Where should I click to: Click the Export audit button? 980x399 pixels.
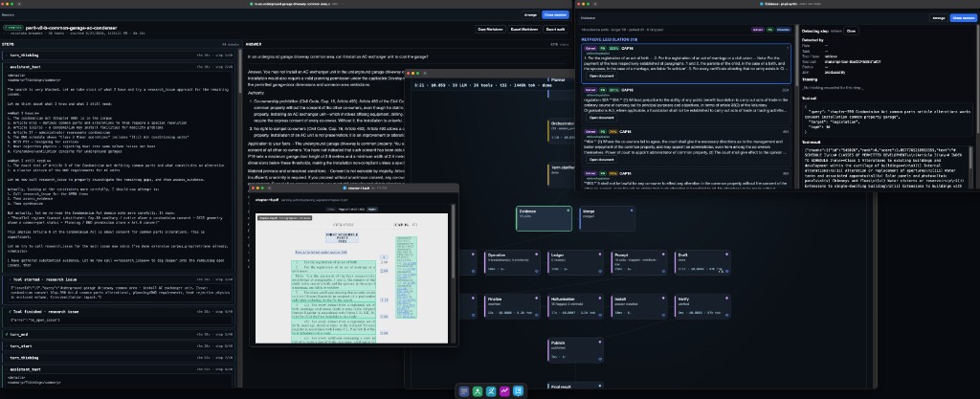pyautogui.click(x=555, y=30)
